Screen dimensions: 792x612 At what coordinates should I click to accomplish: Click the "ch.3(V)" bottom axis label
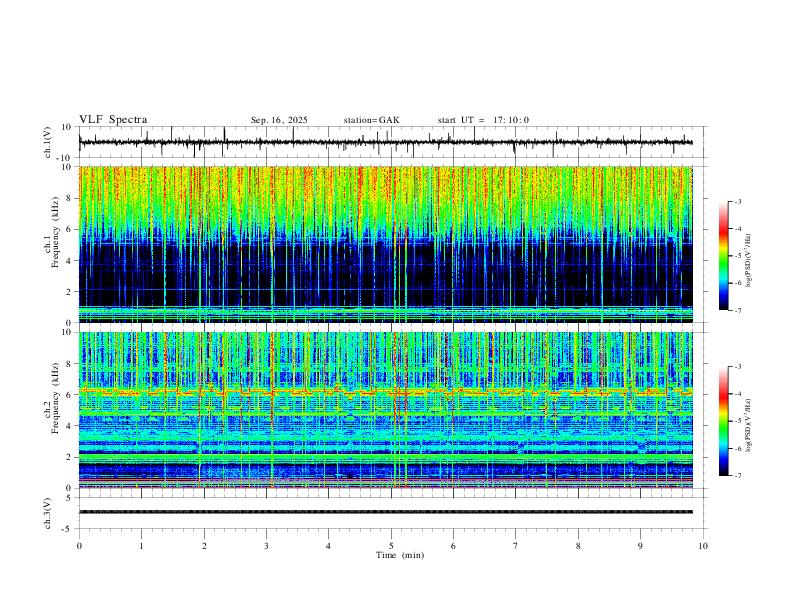tap(48, 513)
